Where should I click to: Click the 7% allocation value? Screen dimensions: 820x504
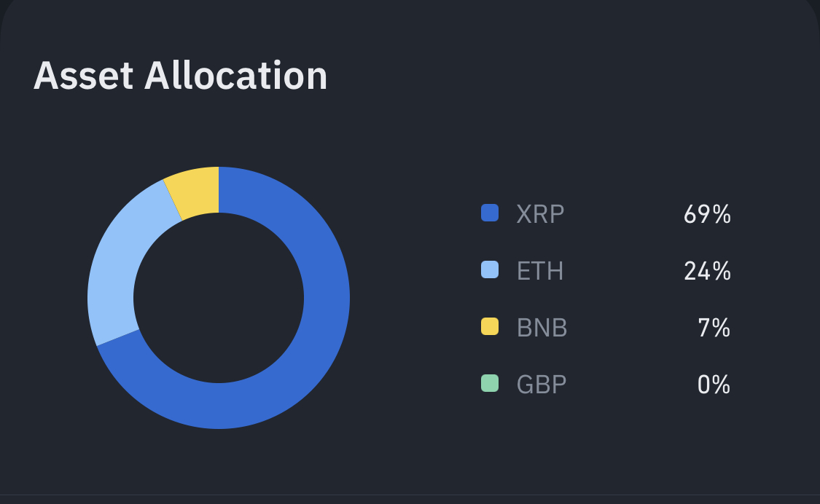pyautogui.click(x=714, y=328)
